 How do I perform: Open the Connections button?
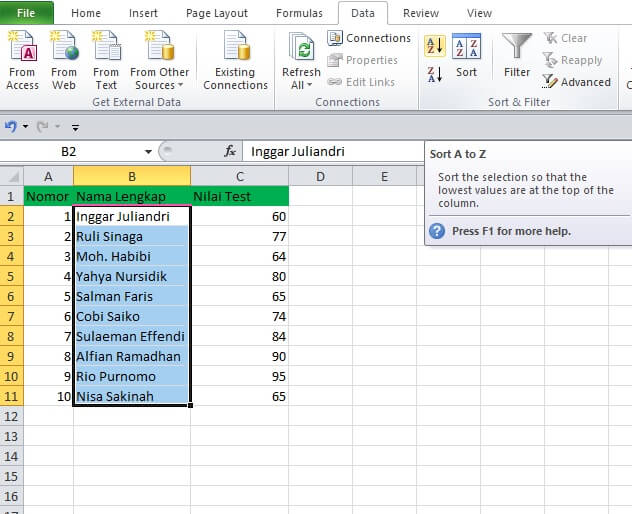369,38
